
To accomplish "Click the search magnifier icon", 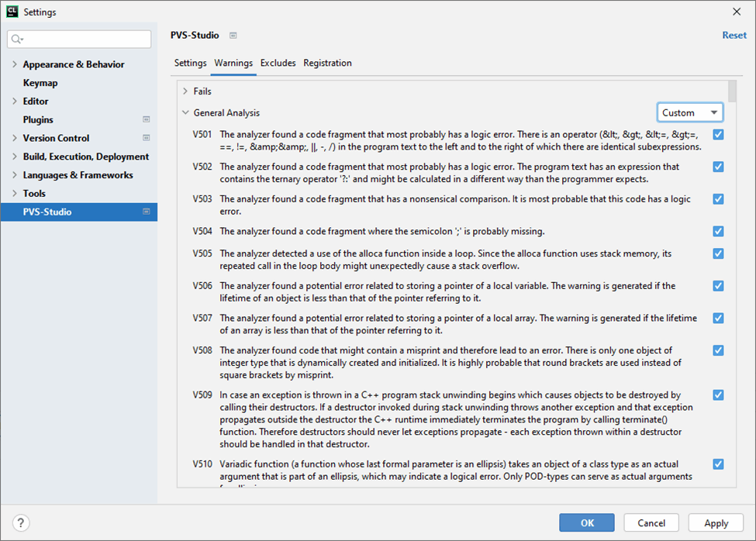I will click(18, 40).
